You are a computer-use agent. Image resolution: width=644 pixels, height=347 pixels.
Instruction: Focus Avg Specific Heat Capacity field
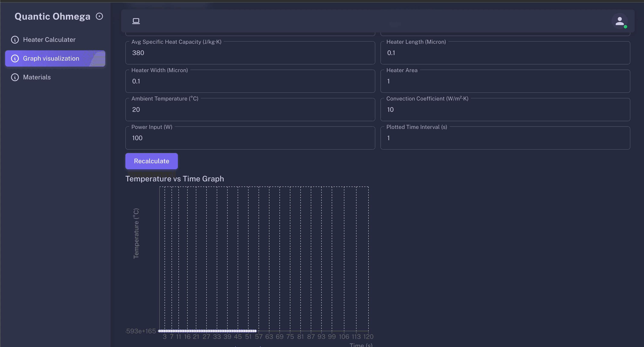tap(250, 53)
